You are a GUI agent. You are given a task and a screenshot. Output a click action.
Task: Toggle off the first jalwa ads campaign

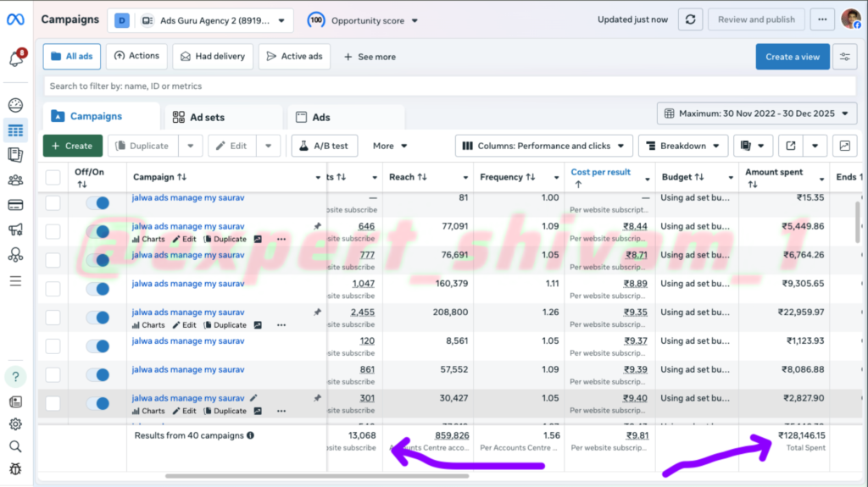pyautogui.click(x=97, y=203)
